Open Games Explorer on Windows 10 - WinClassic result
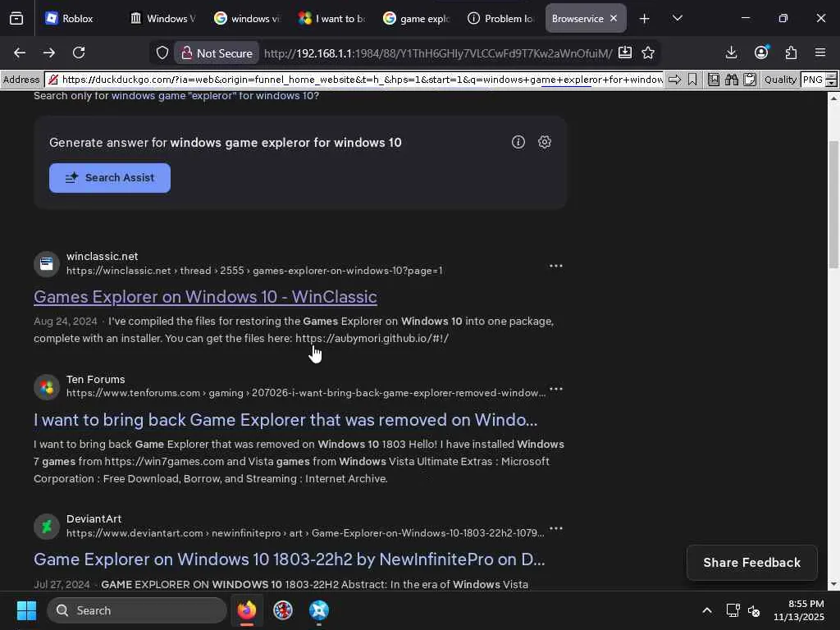Viewport: 840px width, 630px height. tap(205, 297)
